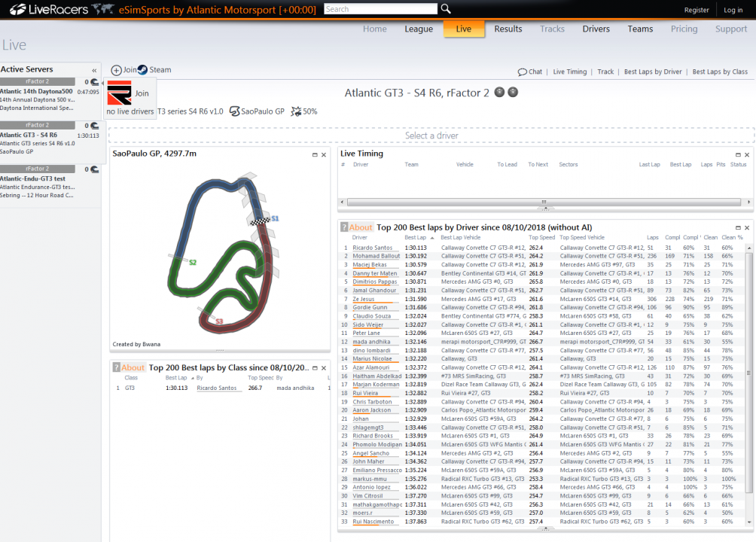This screenshot has width=756, height=542.
Task: Close the SaoPaulo GP track panel
Action: pos(324,155)
